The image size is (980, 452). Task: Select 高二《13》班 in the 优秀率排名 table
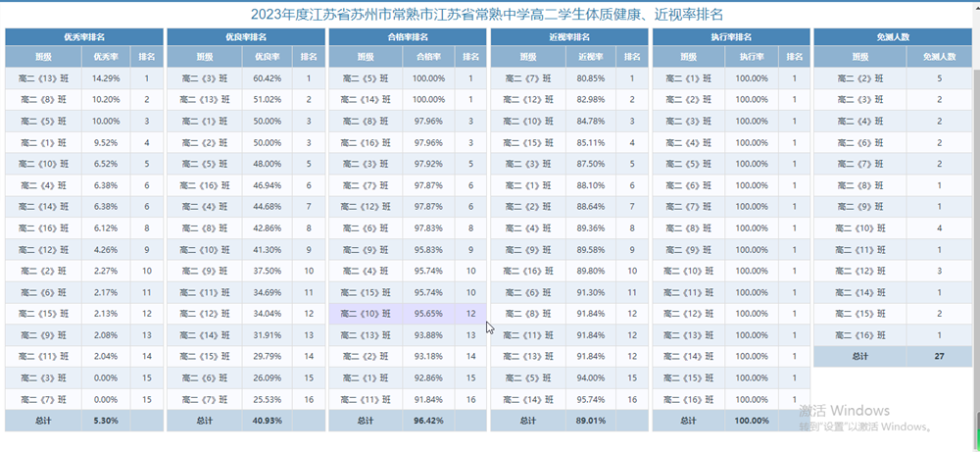click(43, 78)
